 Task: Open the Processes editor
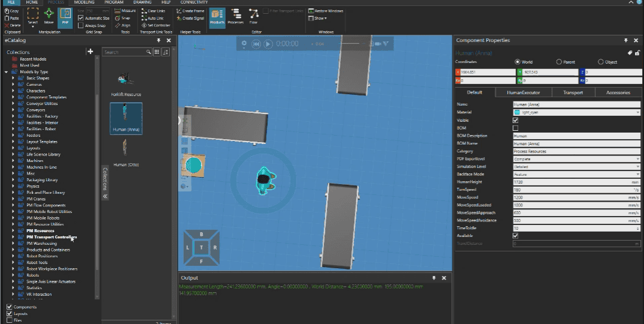point(235,17)
